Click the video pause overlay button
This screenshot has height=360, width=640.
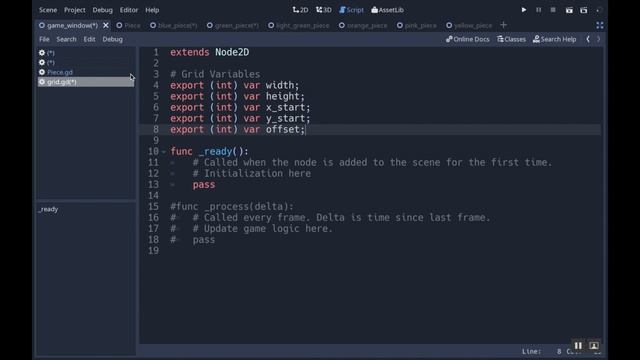pos(578,346)
